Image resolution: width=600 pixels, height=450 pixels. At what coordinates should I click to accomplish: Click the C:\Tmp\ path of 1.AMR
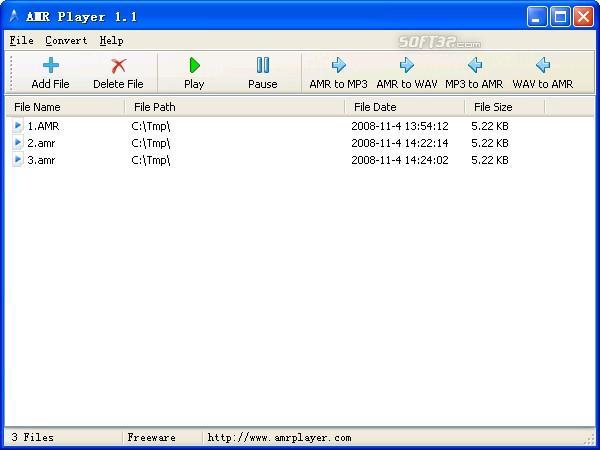pyautogui.click(x=151, y=126)
